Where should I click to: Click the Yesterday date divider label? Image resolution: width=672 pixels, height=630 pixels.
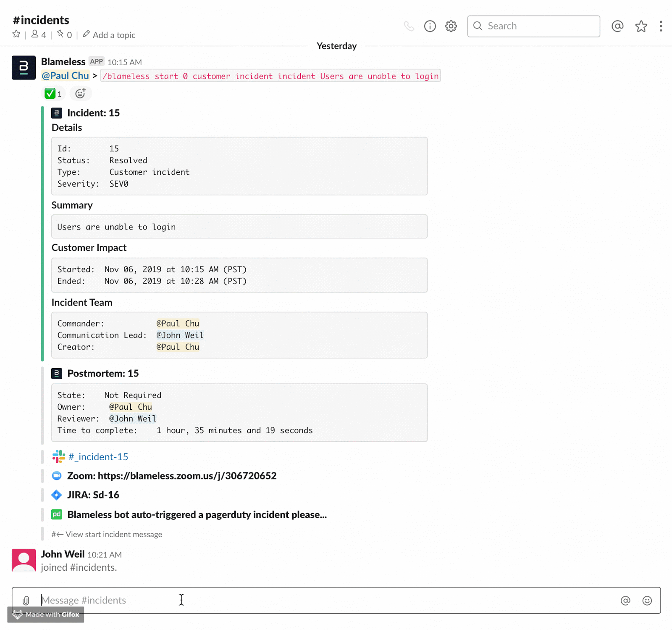(336, 46)
